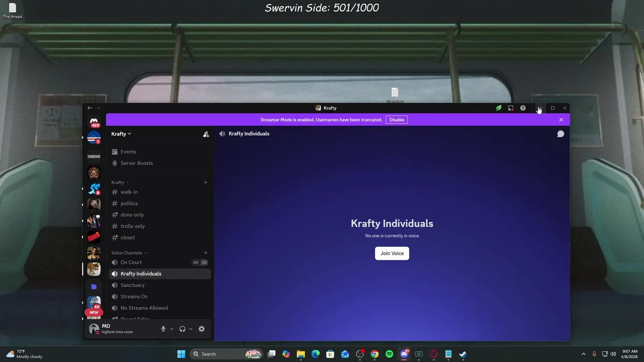Open Google Chrome from the taskbar
The height and width of the screenshot is (362, 644).
[x=375, y=354]
